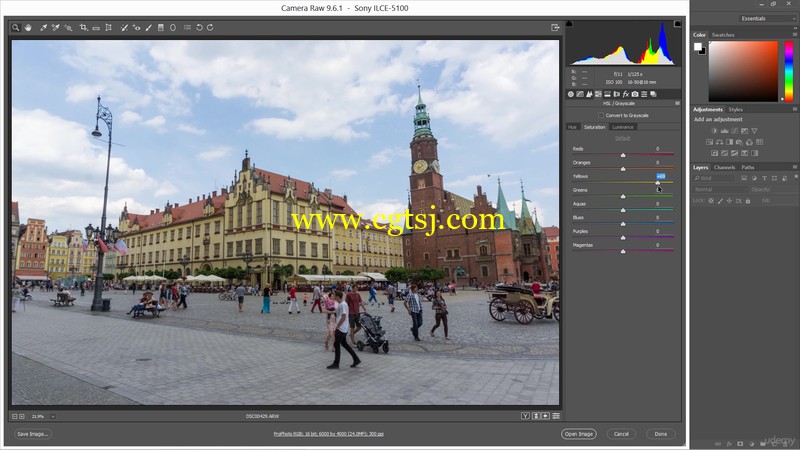Click the Done button
The image size is (800, 450).
point(661,434)
